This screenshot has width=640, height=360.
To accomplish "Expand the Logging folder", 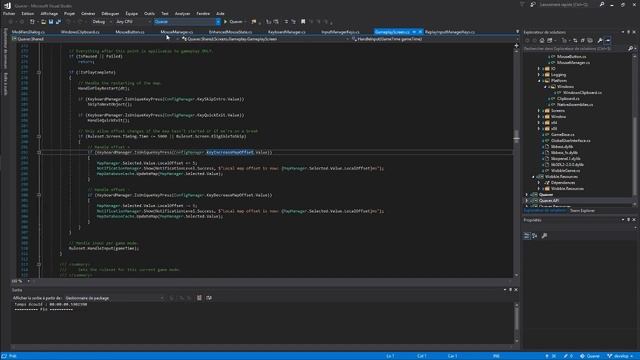I will [x=539, y=75].
